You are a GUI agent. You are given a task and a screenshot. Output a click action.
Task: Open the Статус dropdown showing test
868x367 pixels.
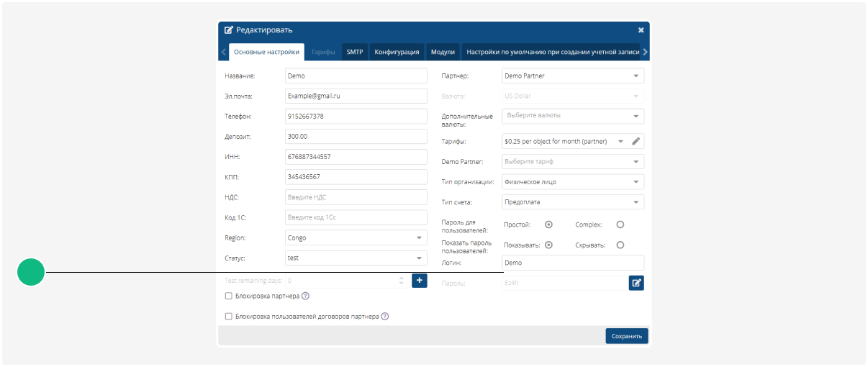point(356,258)
